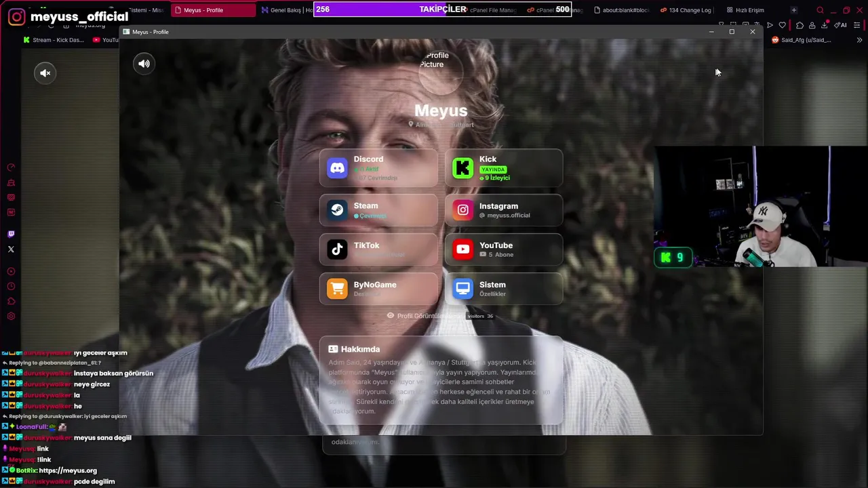The height and width of the screenshot is (488, 868).
Task: Open X (Twitter) in the sidebar
Action: click(x=11, y=249)
